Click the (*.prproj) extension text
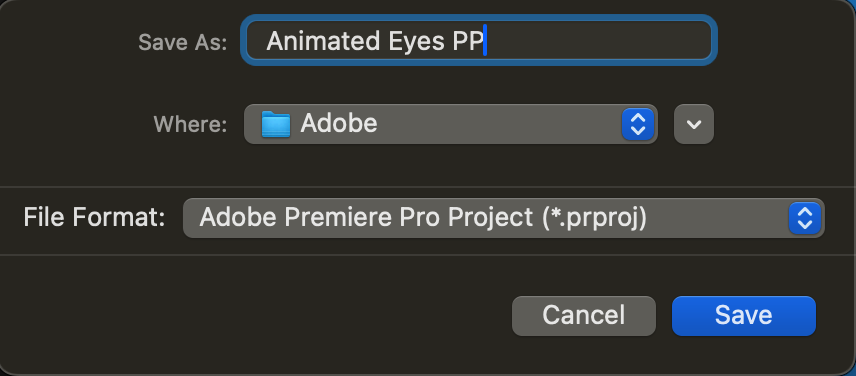 click(x=595, y=218)
